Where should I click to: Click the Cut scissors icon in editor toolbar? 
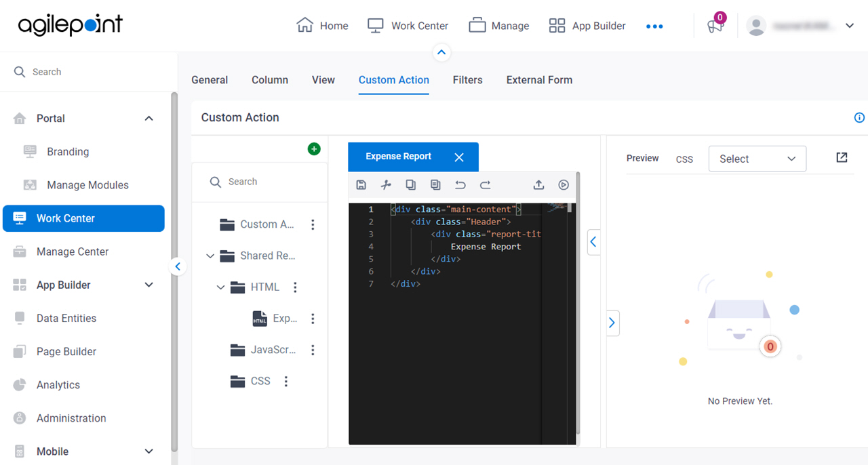[x=386, y=184]
